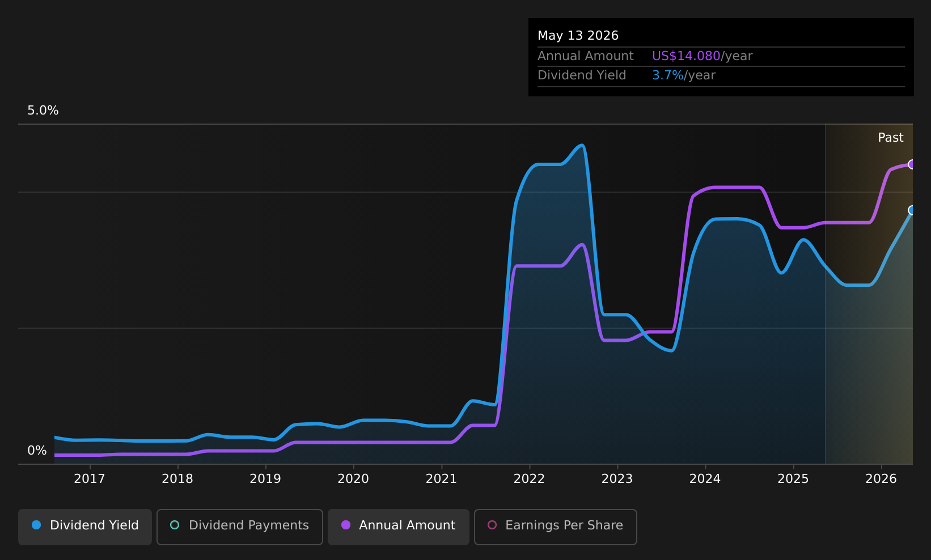Click the 2022 x-axis label
The image size is (931, 560).
529,479
